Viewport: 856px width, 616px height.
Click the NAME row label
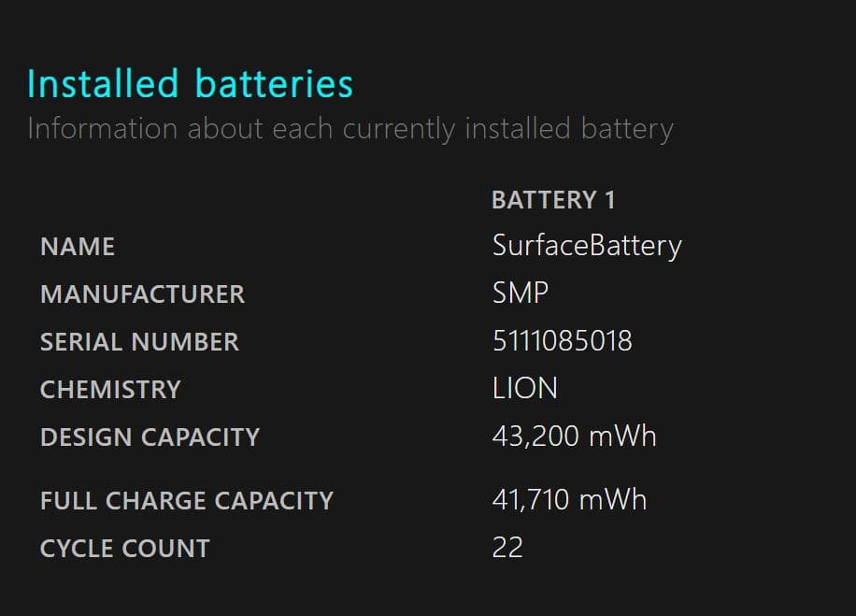pos(78,247)
